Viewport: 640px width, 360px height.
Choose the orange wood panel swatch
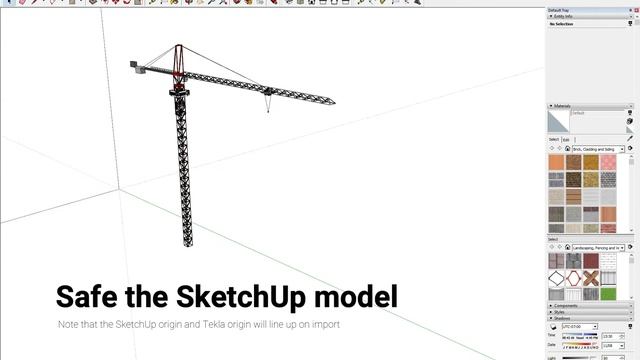point(608,214)
